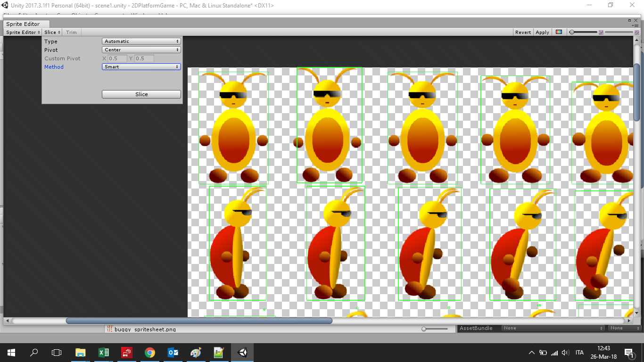
Task: Click the mip level high-resolution icon
Action: [637, 33]
